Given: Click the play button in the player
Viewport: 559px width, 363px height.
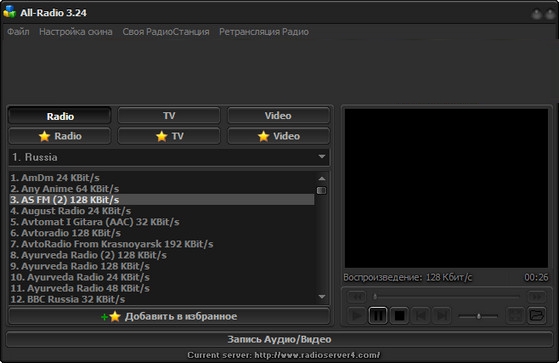Looking at the screenshot, I should tap(356, 316).
